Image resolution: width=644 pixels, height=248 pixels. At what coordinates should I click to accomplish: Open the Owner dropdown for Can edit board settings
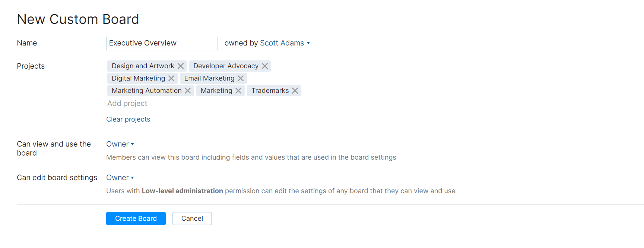120,178
